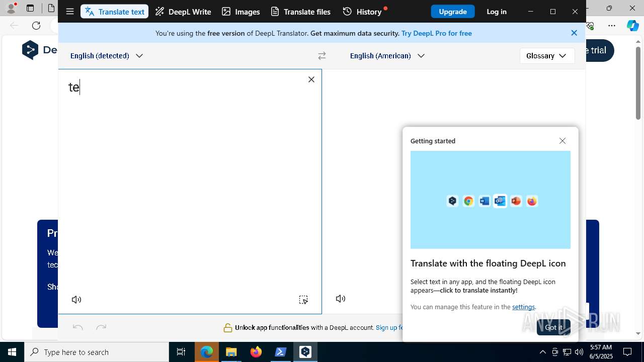Dismiss the free version banner
Viewport: 644px width, 362px height.
(x=574, y=33)
